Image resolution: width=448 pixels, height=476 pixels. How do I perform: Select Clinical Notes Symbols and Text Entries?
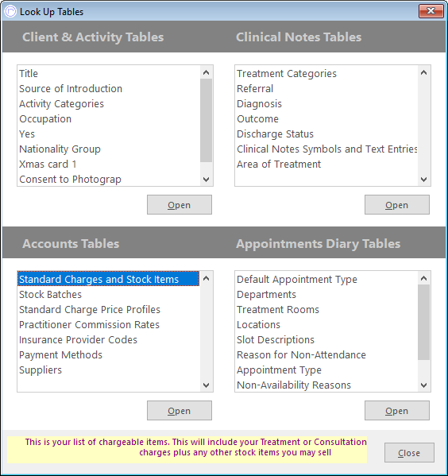[x=326, y=149]
